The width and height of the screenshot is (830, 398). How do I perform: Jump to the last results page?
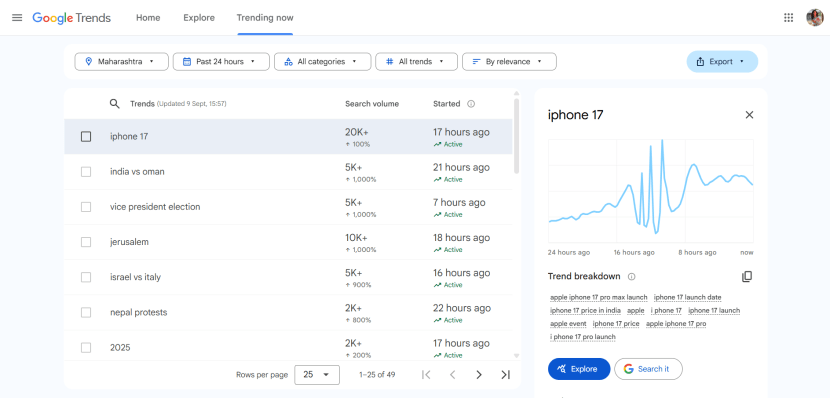tap(506, 375)
